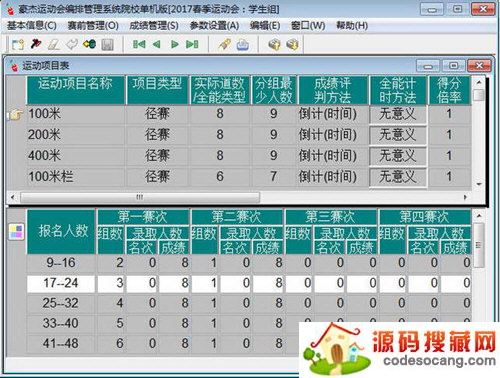
Task: Select the 400米 event name cell
Action: [75, 156]
